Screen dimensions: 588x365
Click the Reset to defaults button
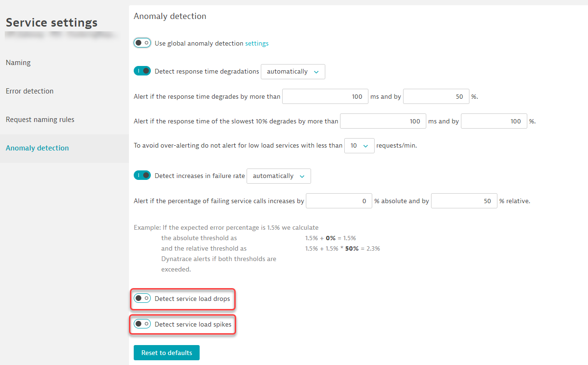point(166,353)
